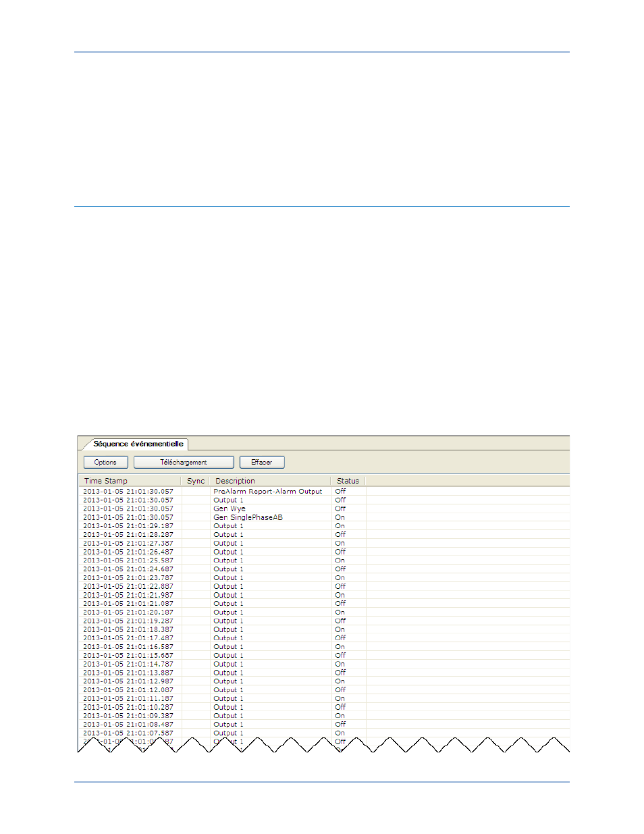The height and width of the screenshot is (834, 644).
Task: Open the Séquence événementielle tab
Action: coord(138,444)
